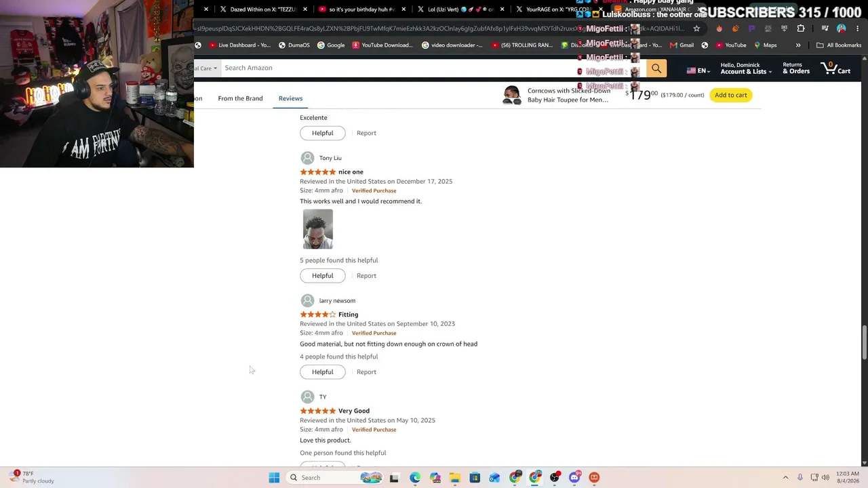Viewport: 868px width, 488px height.
Task: Mark the 'Excelente' review as Helpful
Action: pyautogui.click(x=323, y=133)
